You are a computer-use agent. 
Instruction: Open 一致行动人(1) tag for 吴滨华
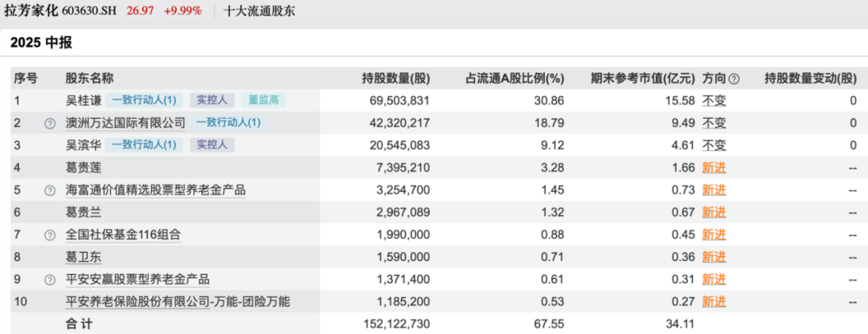[143, 145]
